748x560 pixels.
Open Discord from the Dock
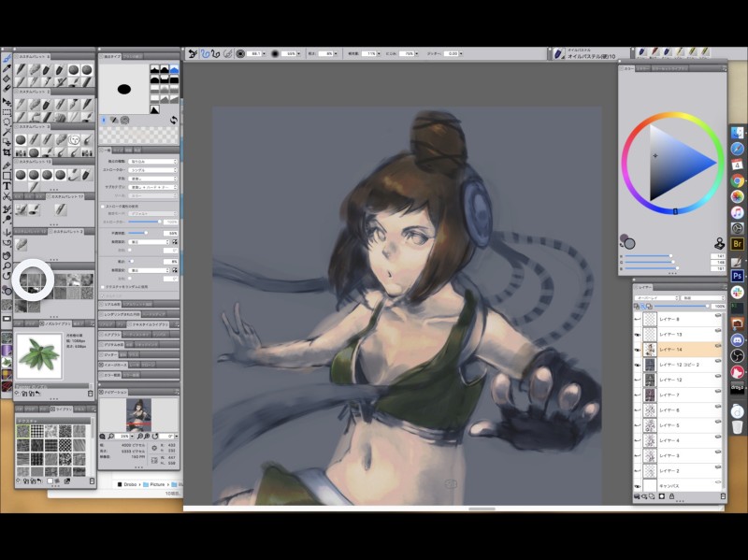[737, 339]
